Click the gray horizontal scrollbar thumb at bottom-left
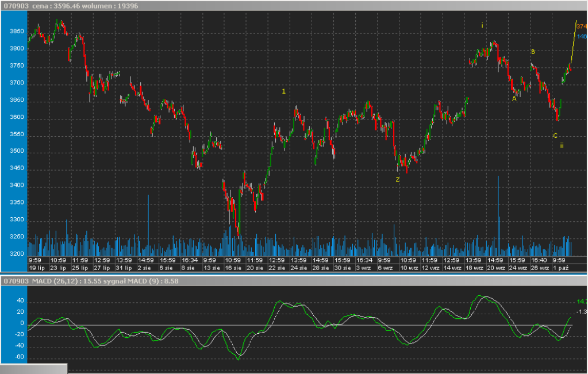The image size is (588, 374). [x=33, y=369]
